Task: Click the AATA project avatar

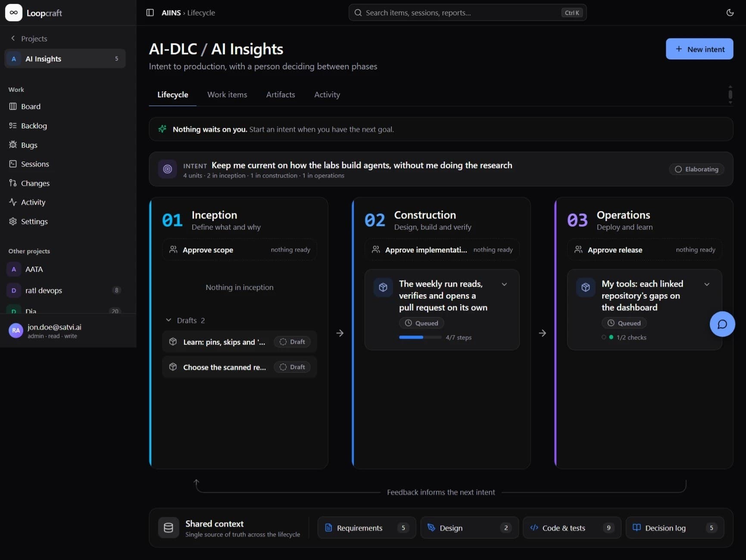Action: (x=14, y=269)
